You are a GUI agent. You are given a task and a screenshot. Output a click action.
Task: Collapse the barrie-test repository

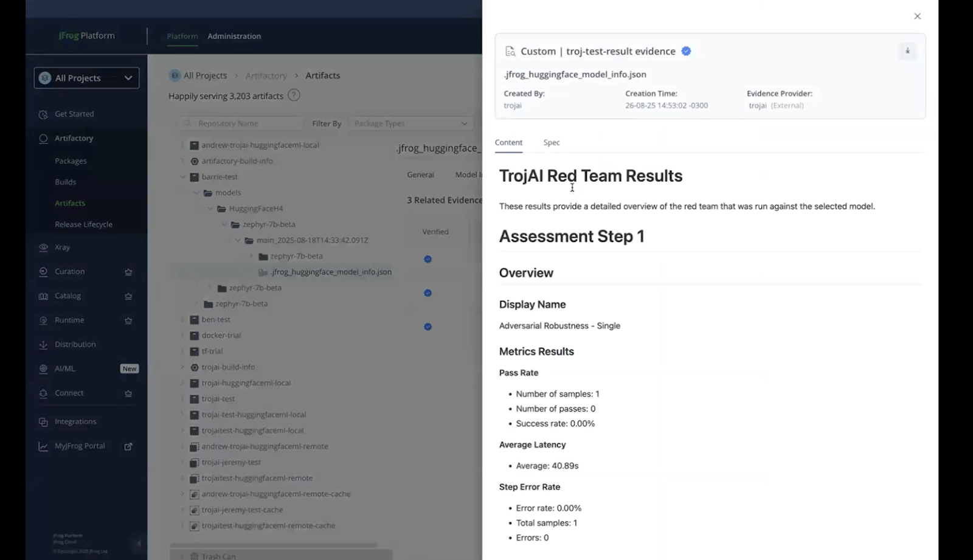[x=182, y=177]
